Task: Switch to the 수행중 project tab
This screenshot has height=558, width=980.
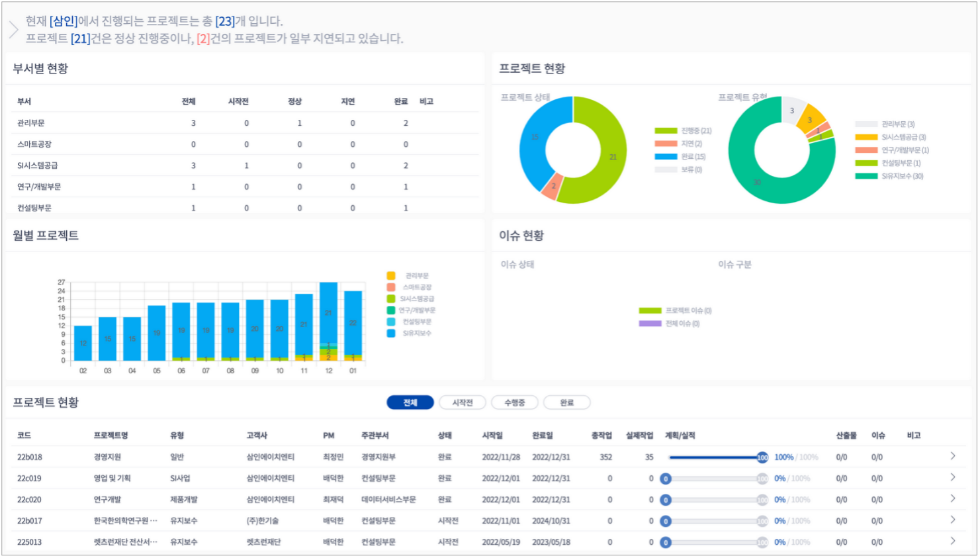Action: (x=514, y=402)
